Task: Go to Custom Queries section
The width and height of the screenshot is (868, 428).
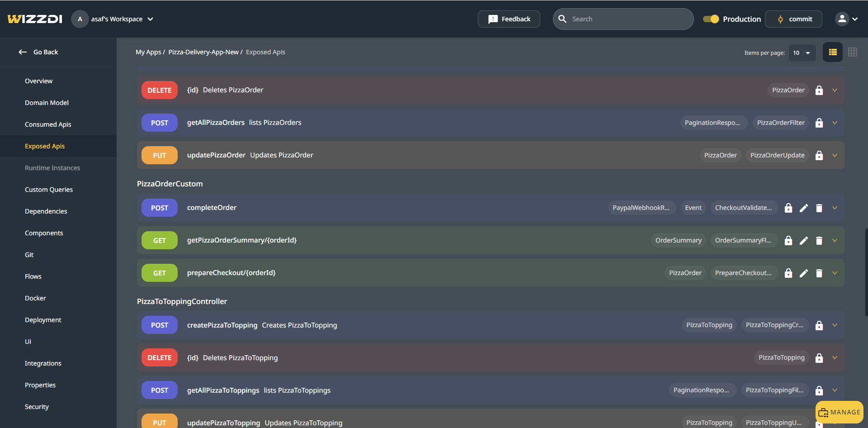Action: 49,190
